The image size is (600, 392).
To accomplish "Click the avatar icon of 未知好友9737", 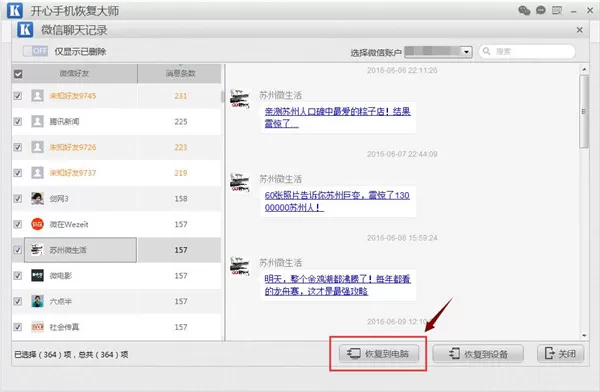I will [37, 173].
